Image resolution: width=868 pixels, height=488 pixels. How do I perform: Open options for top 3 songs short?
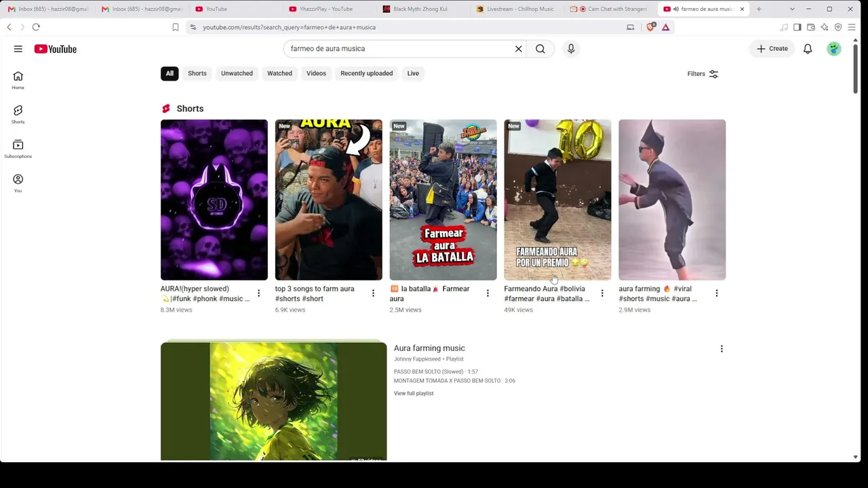(373, 293)
